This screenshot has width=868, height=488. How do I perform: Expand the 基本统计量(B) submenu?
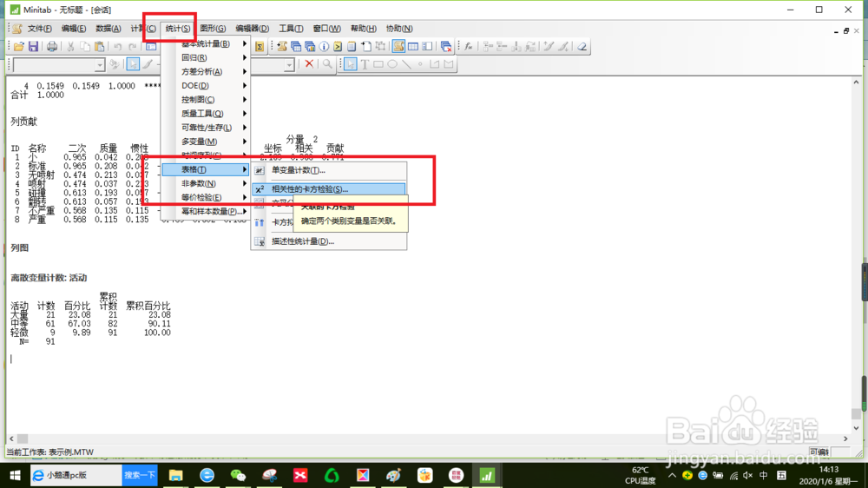click(206, 43)
